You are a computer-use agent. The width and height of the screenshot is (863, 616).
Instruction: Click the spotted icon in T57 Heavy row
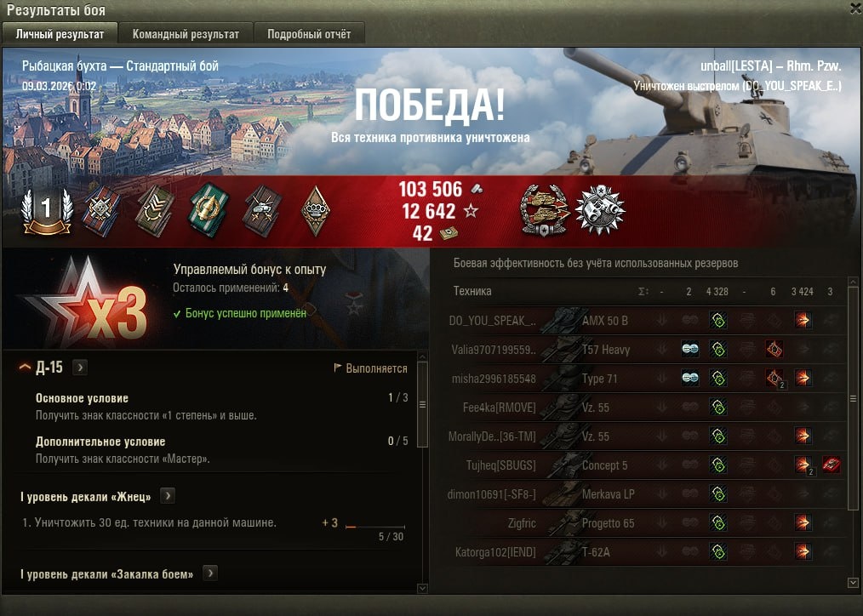[690, 349]
